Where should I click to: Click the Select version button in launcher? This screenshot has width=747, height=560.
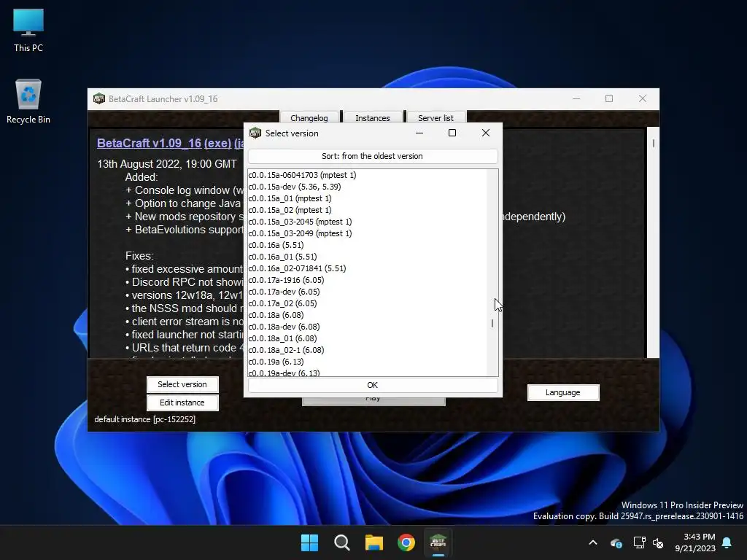point(182,384)
